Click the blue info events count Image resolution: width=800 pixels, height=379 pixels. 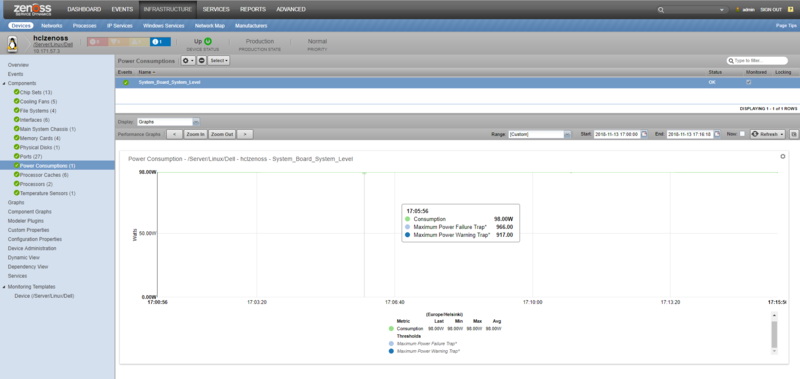click(160, 42)
